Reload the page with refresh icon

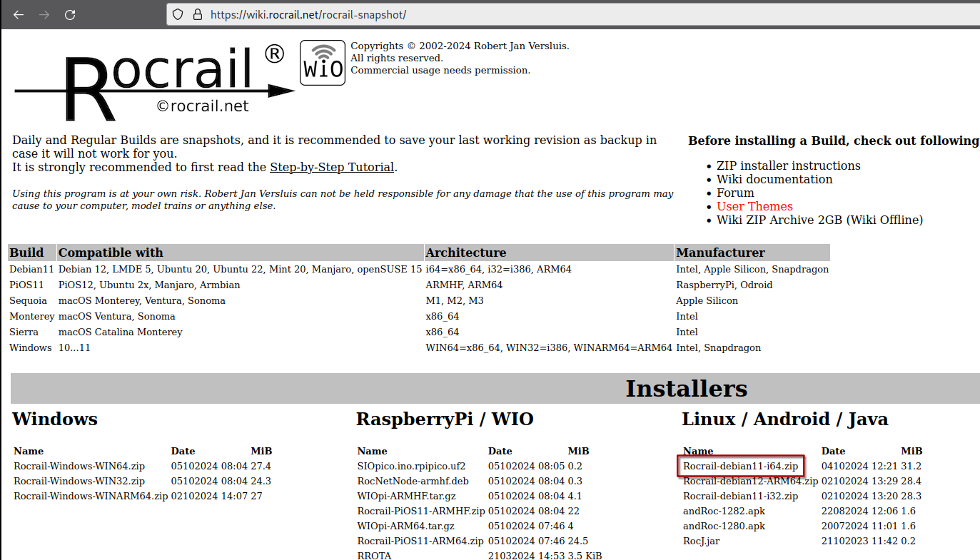70,14
